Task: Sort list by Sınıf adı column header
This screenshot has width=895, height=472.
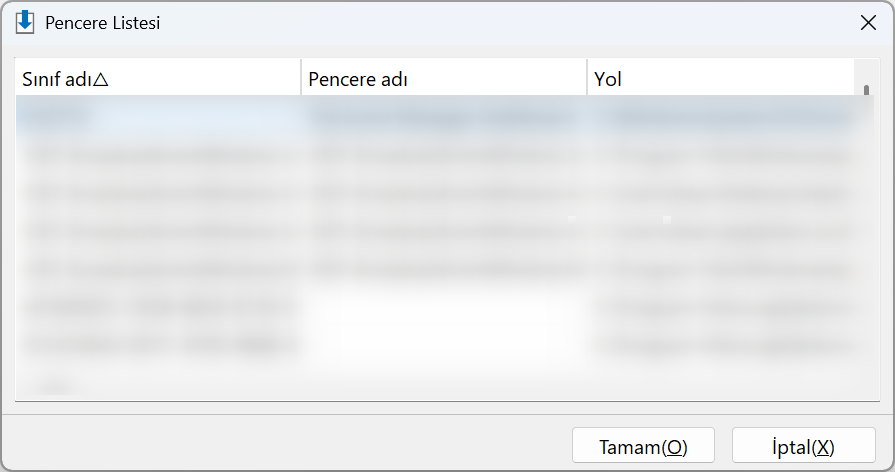Action: 158,79
